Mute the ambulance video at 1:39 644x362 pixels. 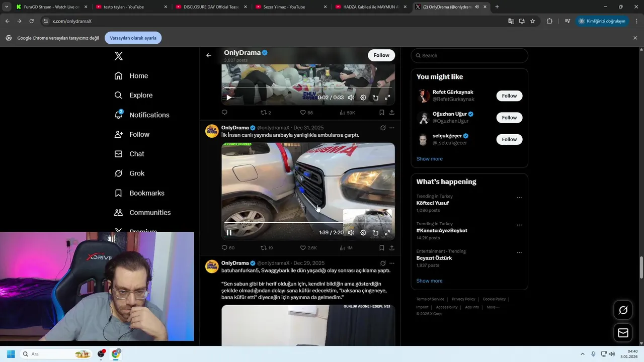[x=351, y=232]
